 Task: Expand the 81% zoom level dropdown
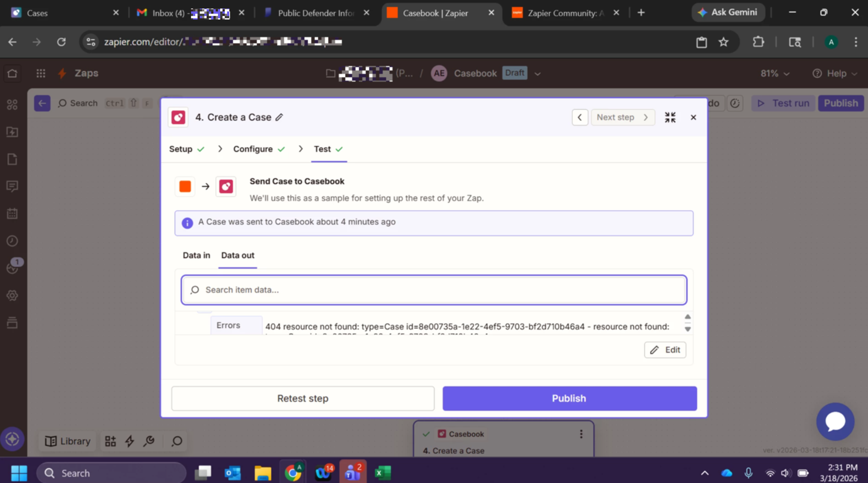[775, 73]
